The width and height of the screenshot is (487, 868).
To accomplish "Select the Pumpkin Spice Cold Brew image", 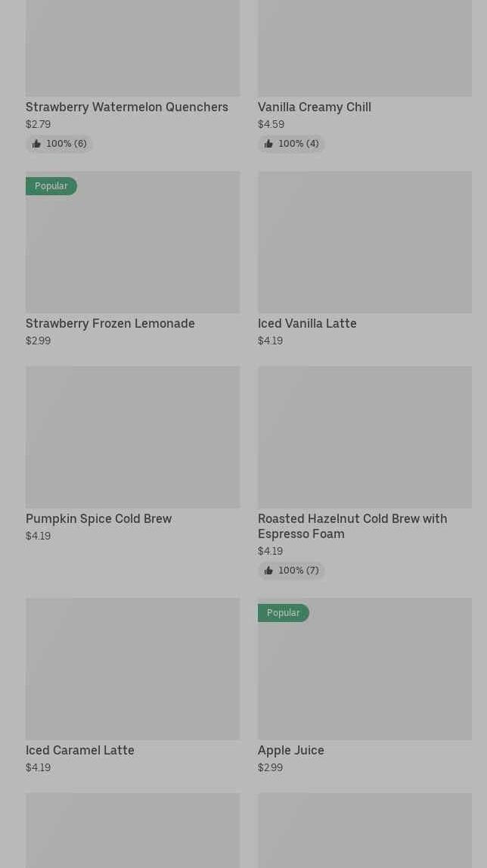I will 132,437.
